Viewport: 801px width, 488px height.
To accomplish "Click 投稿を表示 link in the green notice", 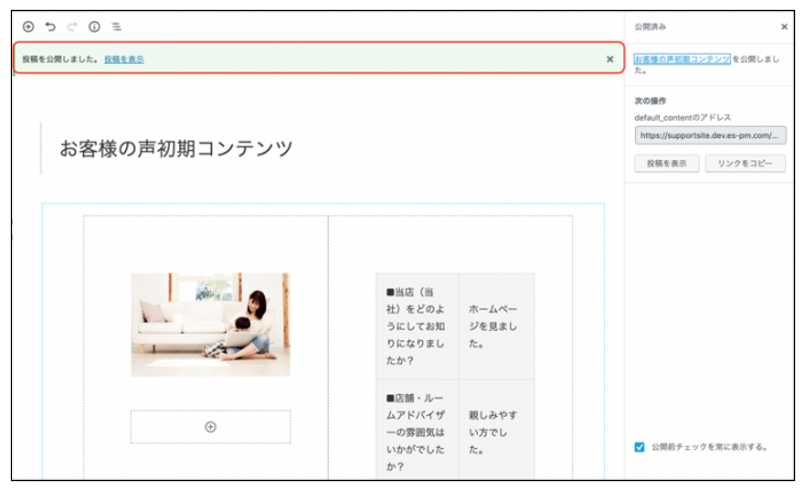I will [x=124, y=59].
